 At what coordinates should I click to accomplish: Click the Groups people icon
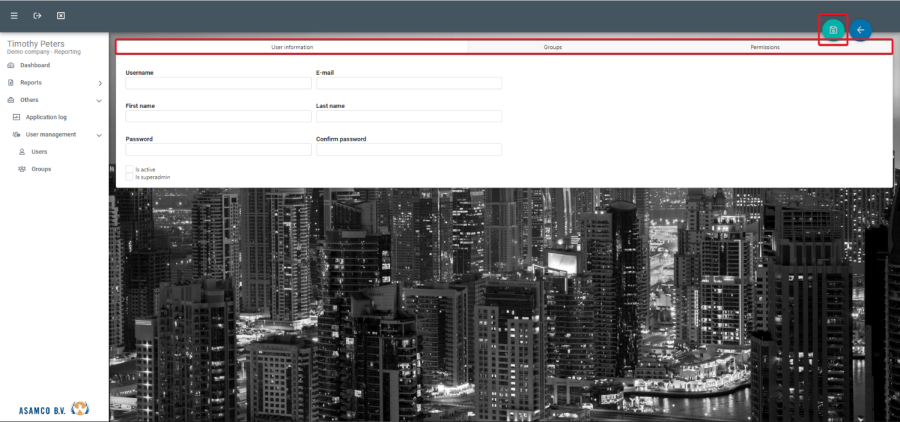tap(22, 169)
